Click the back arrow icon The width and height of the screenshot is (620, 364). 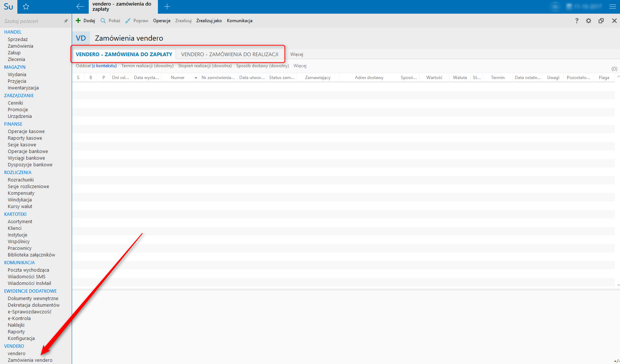click(80, 7)
